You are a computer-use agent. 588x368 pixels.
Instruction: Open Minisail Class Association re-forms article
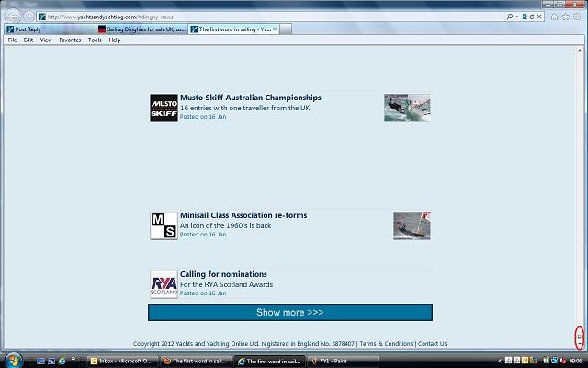(x=243, y=215)
